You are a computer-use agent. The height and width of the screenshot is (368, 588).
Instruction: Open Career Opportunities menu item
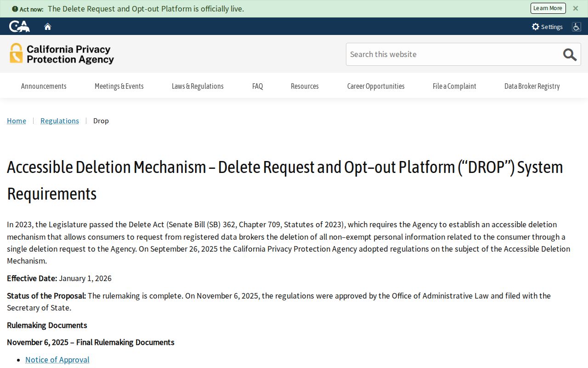click(376, 86)
